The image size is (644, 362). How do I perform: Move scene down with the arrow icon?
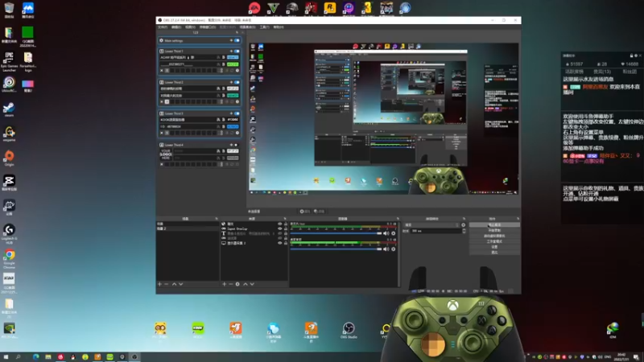(x=180, y=284)
